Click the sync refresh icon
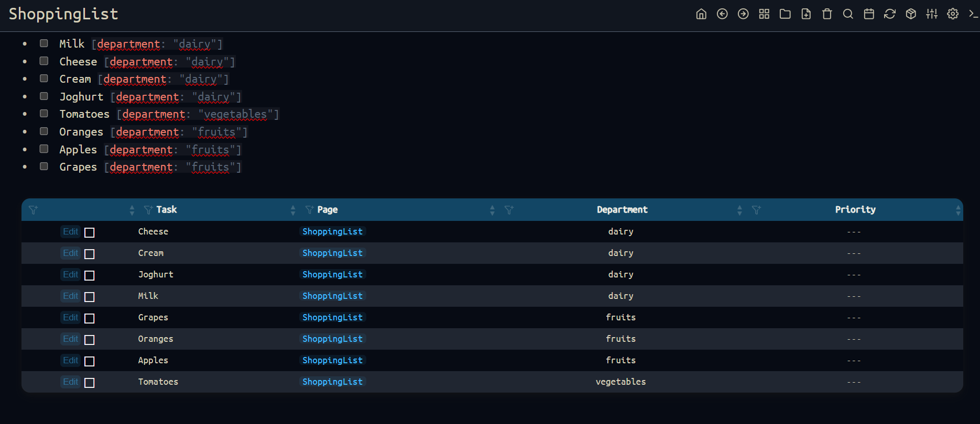 890,14
